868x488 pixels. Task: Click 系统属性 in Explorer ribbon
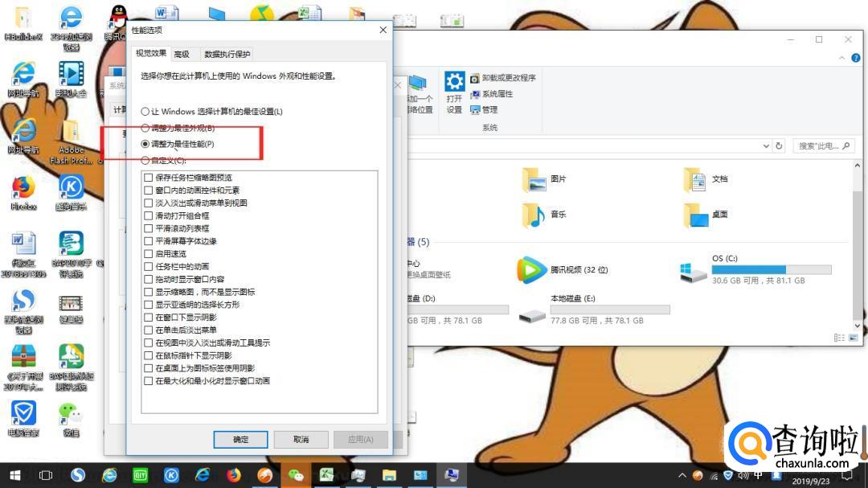tap(492, 94)
